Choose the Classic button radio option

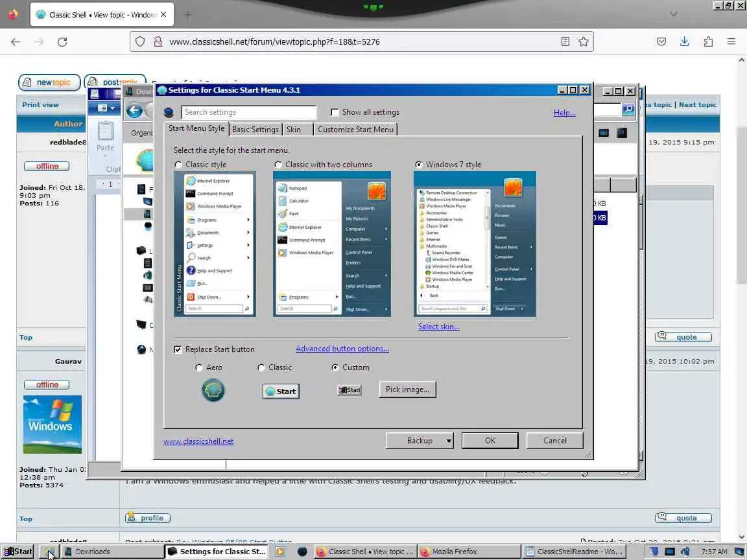pos(261,367)
